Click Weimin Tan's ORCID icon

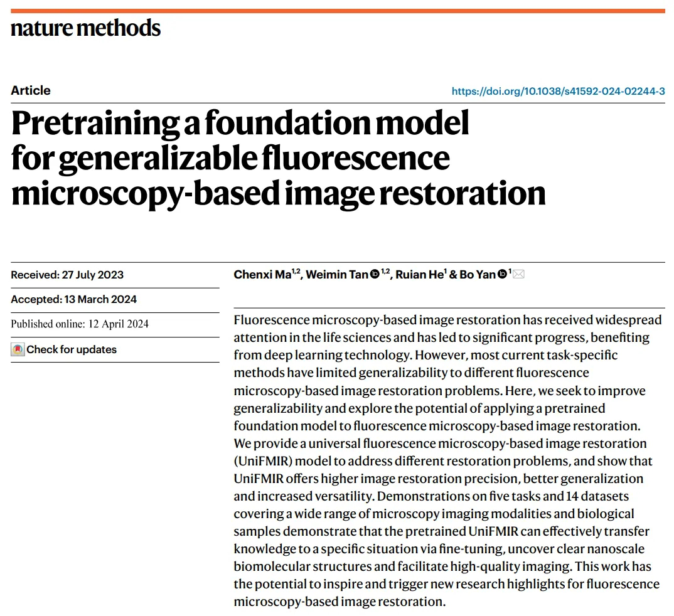(375, 275)
